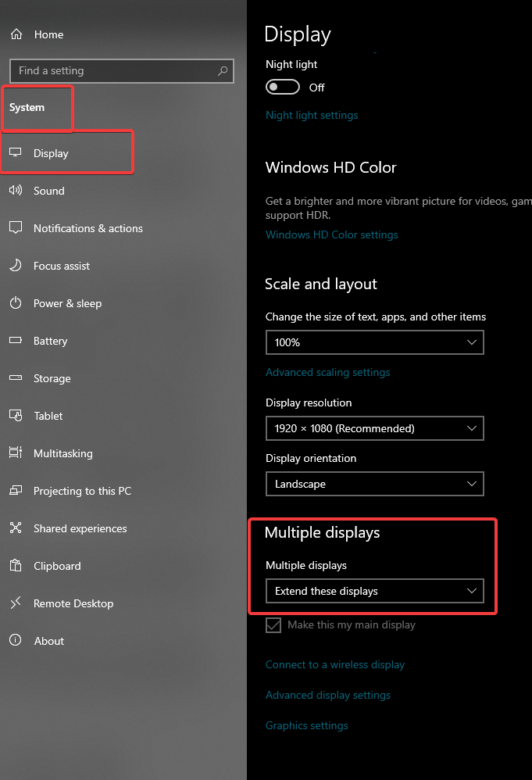The image size is (532, 780).
Task: Click the Shared experiences icon
Action: (x=16, y=528)
